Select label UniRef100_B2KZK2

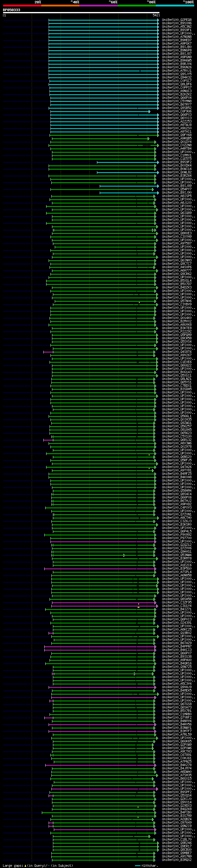(177, 94)
